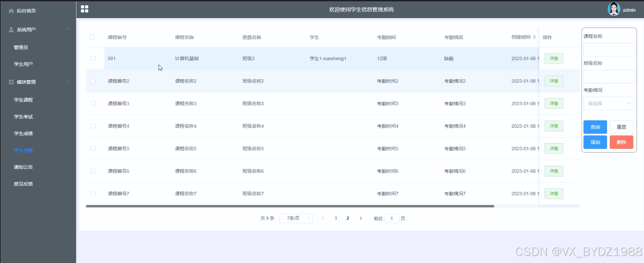Click the admin username text
644x263 pixels.
tap(629, 10)
